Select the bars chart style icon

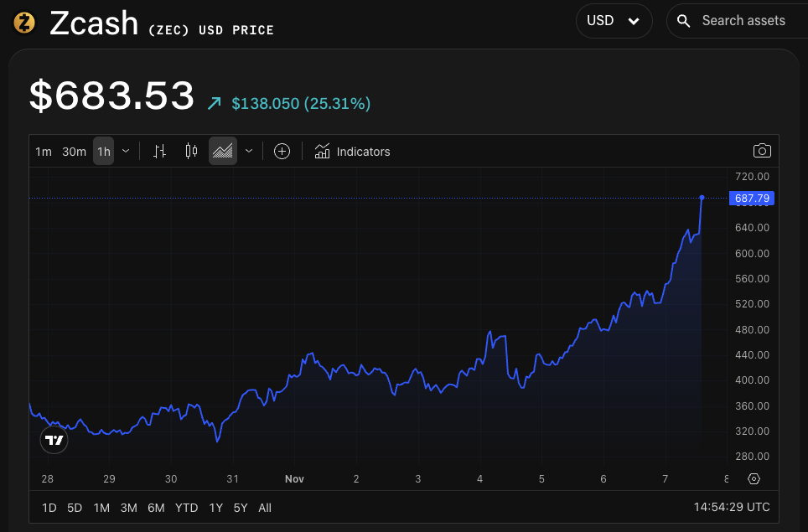click(x=159, y=151)
